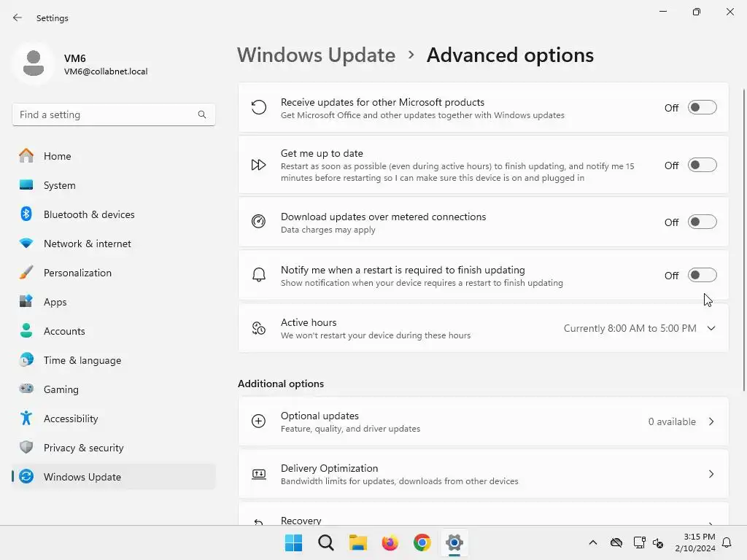
Task: Open the Windows Start button on taskbar
Action: click(293, 542)
